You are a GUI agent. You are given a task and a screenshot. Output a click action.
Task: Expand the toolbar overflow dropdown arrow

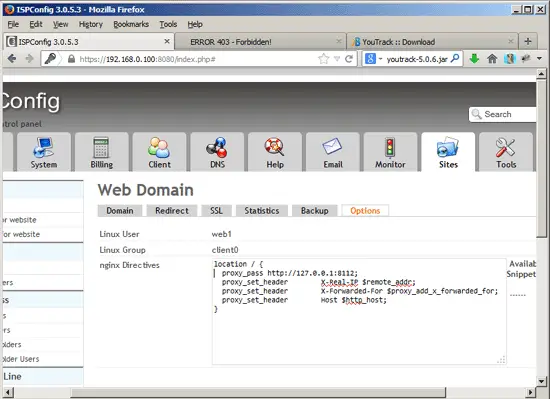pos(539,59)
